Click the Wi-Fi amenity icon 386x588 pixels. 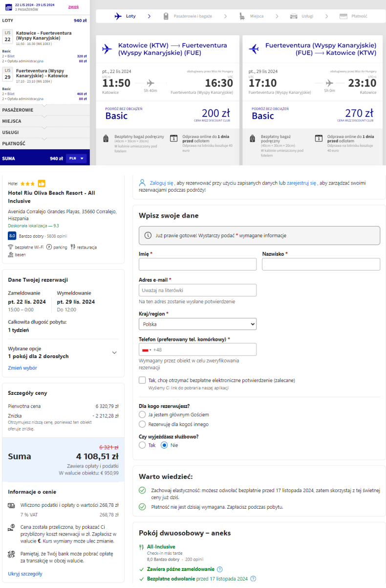[x=11, y=247]
